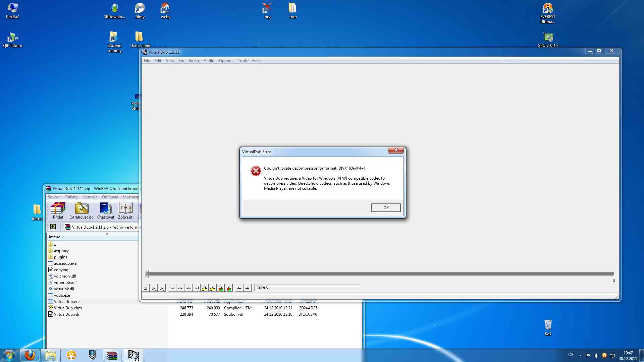Click the Počítač desktop icon
This screenshot has height=362, width=644.
pos(12,11)
